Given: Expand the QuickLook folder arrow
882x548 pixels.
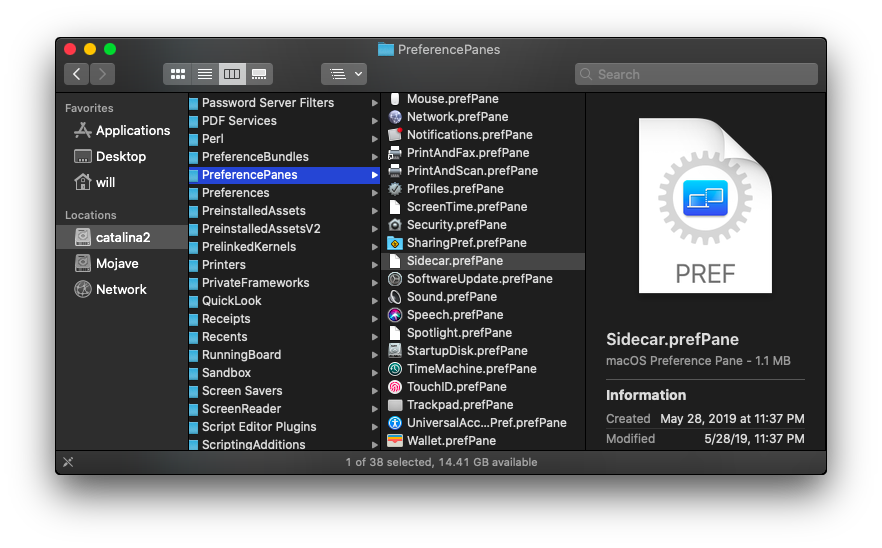Looking at the screenshot, I should [x=375, y=301].
